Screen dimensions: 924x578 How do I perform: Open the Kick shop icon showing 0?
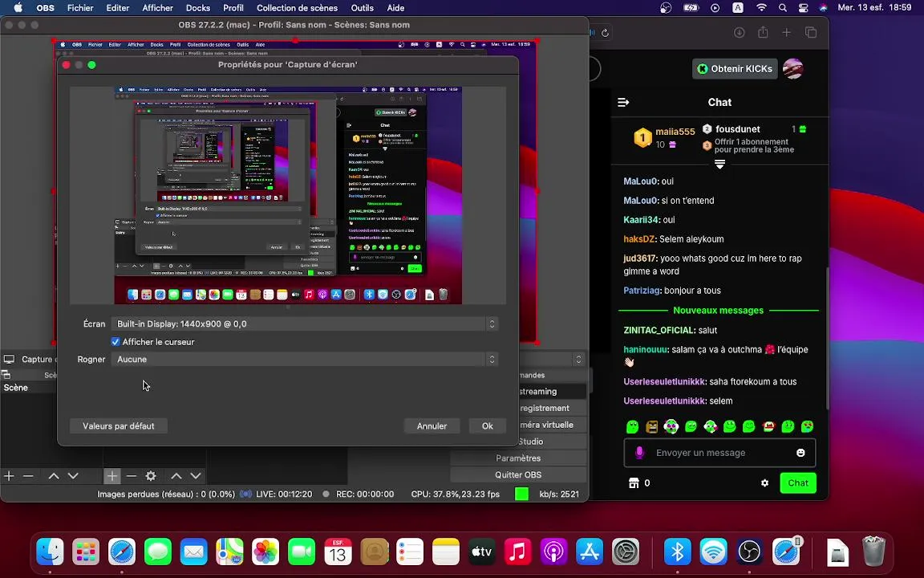pyautogui.click(x=634, y=483)
